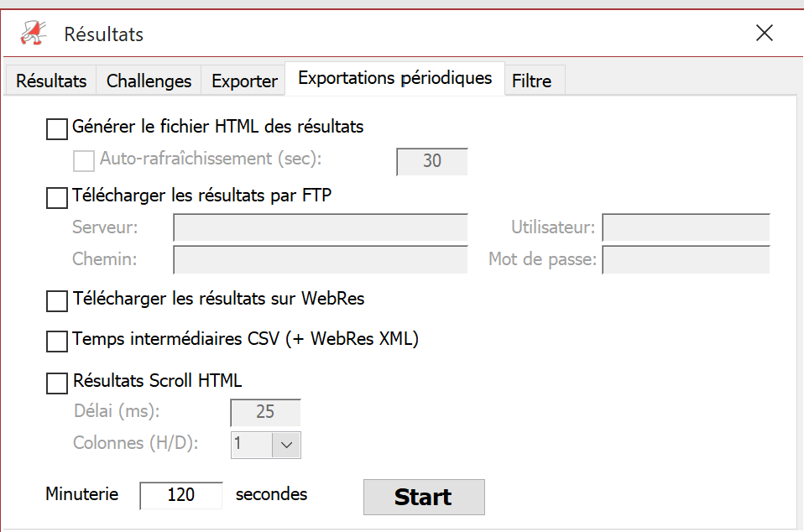Viewport: 804px width, 532px height.
Task: Check Résultats Scroll HTML option
Action: (57, 383)
